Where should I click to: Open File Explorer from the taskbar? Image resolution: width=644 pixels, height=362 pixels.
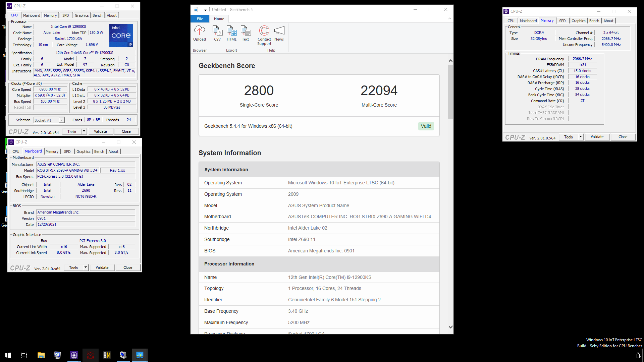(41, 355)
